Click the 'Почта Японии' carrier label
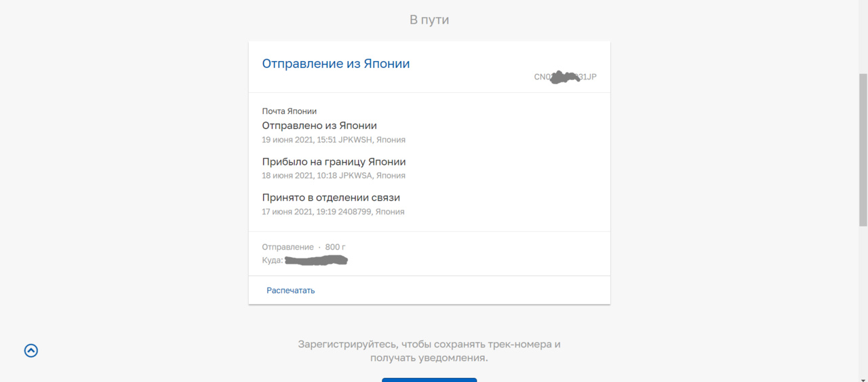This screenshot has width=868, height=382. click(290, 111)
